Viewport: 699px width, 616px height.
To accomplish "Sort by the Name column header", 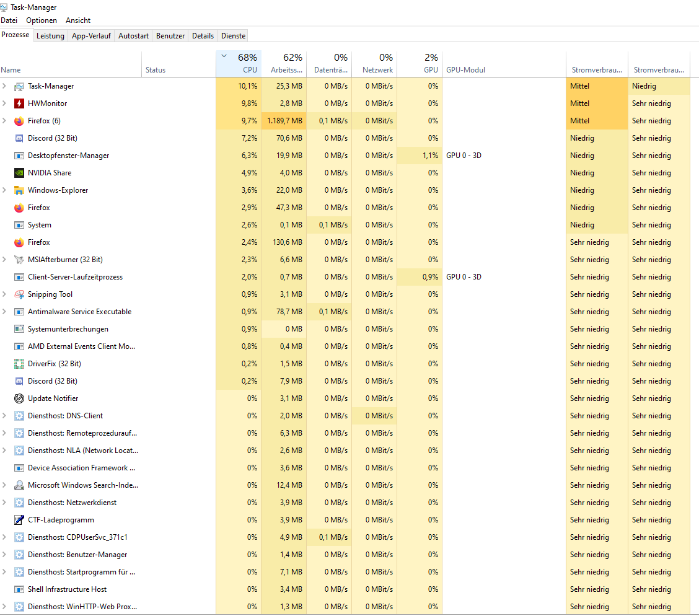I will [x=71, y=64].
